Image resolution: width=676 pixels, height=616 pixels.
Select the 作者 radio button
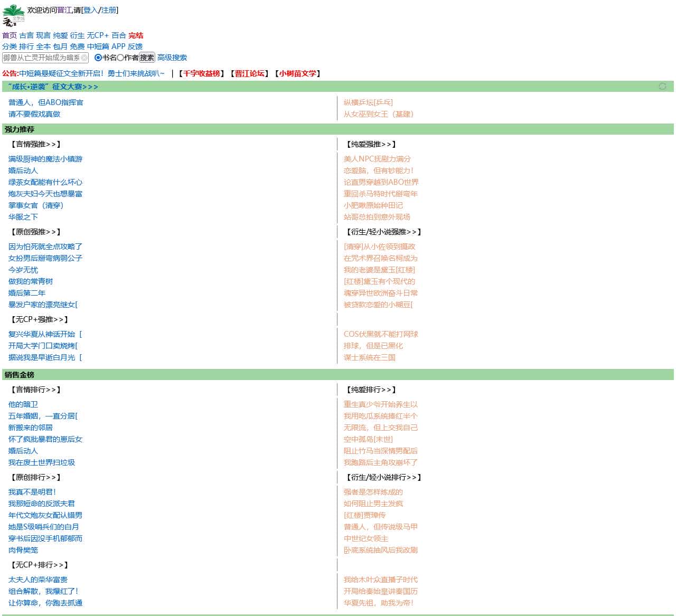120,58
